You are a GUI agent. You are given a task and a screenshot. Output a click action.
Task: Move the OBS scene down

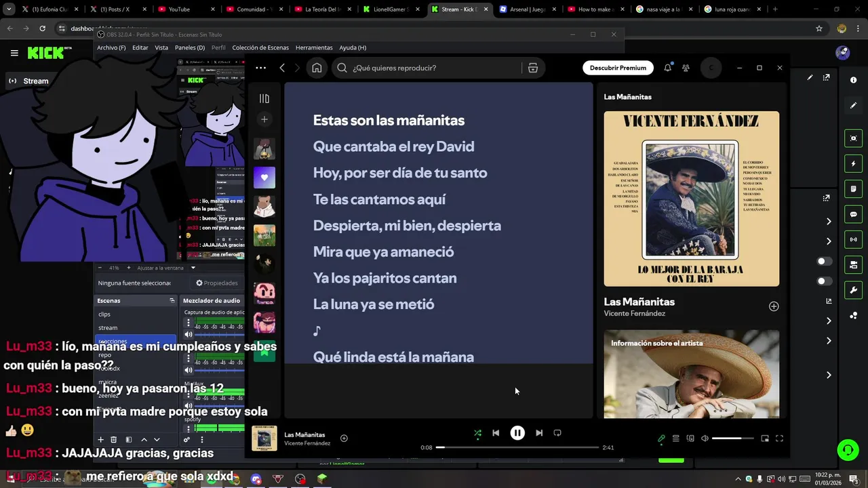pos(157,440)
